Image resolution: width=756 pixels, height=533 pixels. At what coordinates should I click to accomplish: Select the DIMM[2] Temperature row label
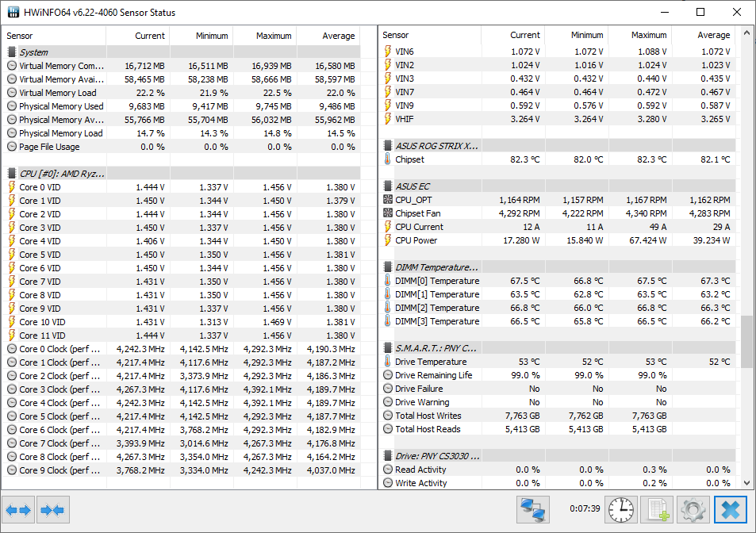(437, 308)
